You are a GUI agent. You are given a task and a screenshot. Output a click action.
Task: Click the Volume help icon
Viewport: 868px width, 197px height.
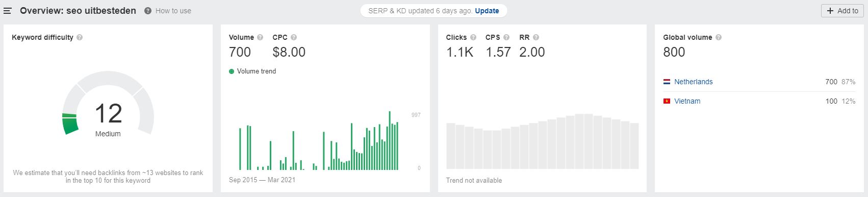pos(260,37)
